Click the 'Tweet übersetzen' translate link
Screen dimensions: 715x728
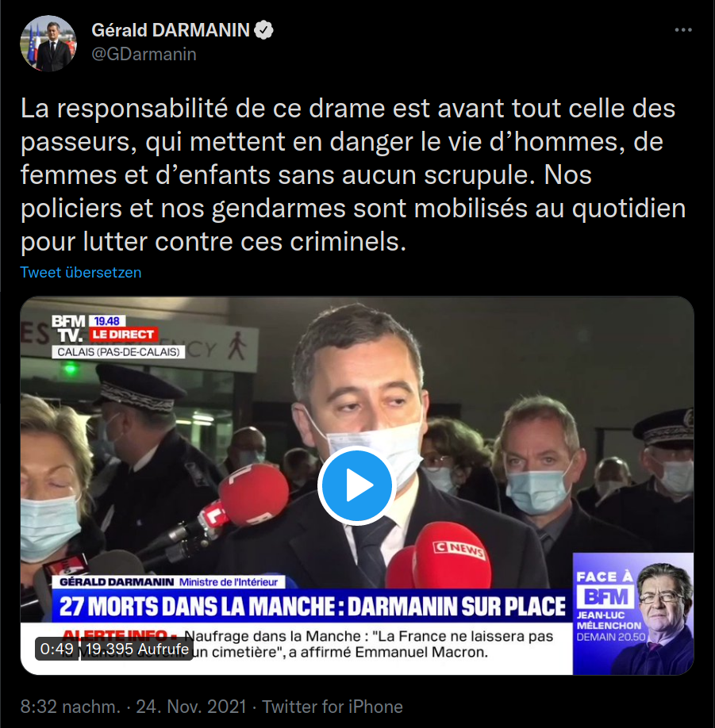(x=81, y=272)
